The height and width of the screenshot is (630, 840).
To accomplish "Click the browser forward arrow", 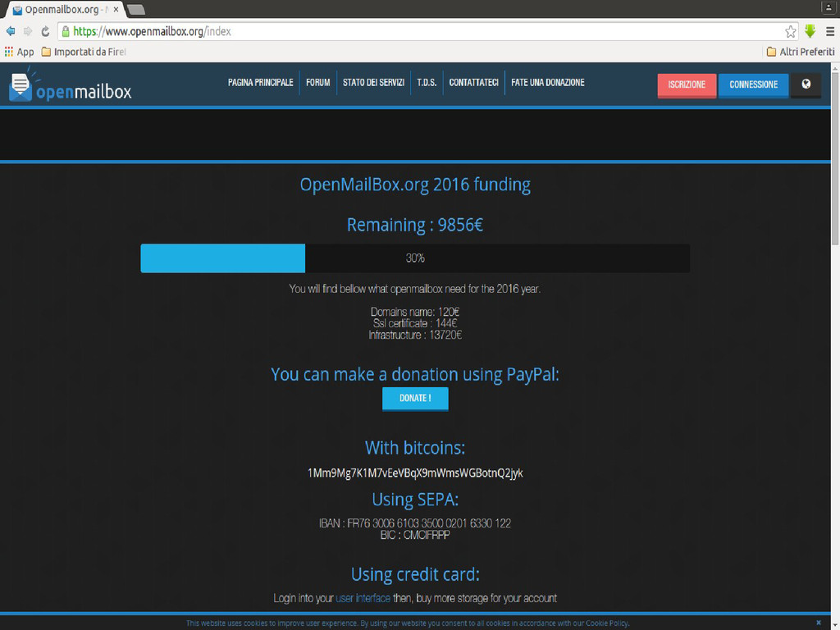I will pyautogui.click(x=27, y=32).
